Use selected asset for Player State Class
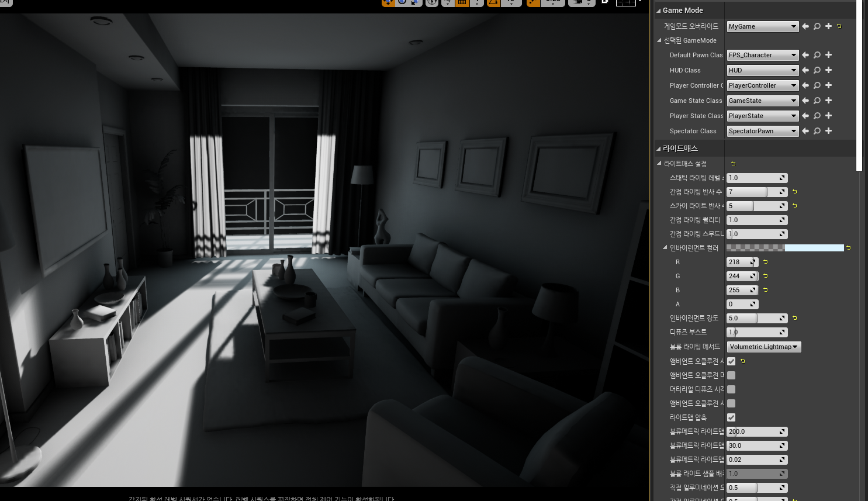Viewport: 868px width, 501px height. pos(805,116)
